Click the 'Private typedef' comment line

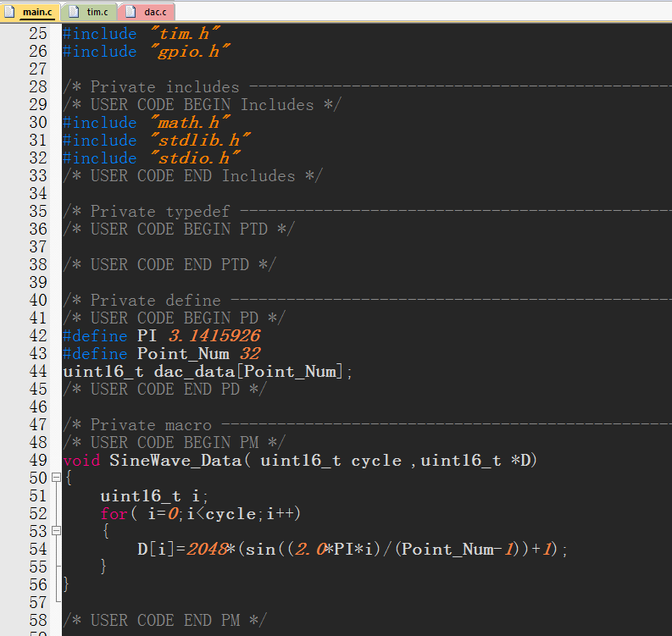click(x=367, y=211)
